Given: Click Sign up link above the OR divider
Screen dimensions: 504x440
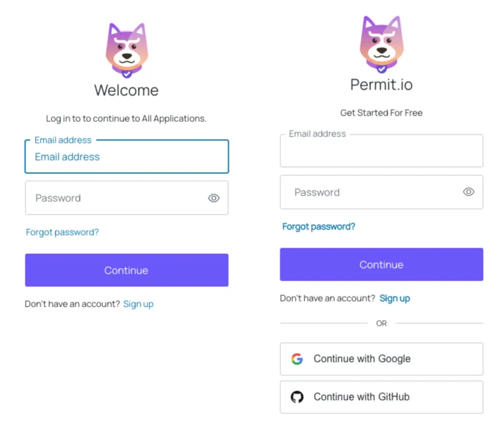Looking at the screenshot, I should 395,298.
